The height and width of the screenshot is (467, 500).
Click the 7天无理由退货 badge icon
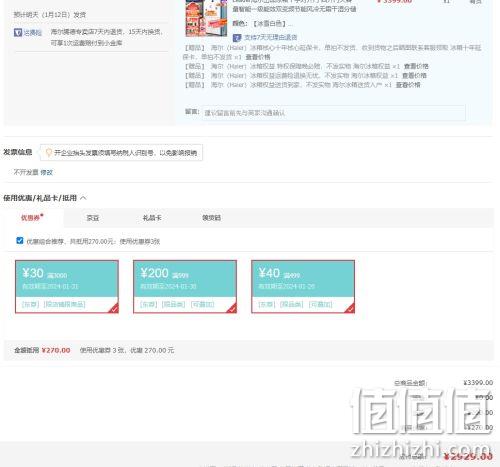[237, 38]
